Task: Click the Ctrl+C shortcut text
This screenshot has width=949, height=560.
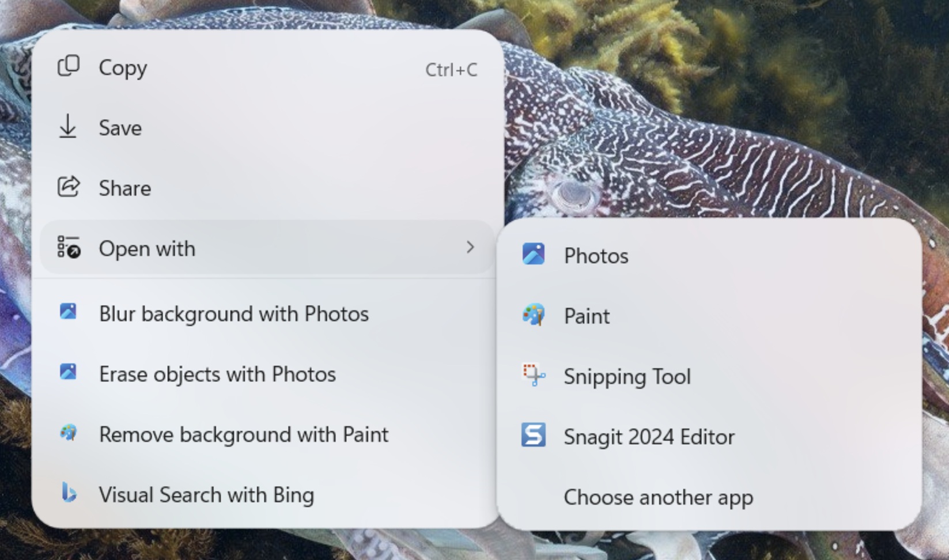Action: point(451,70)
